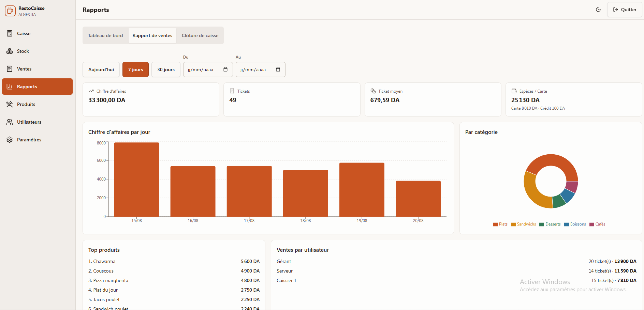Select the 30 jours period

[x=166, y=69]
